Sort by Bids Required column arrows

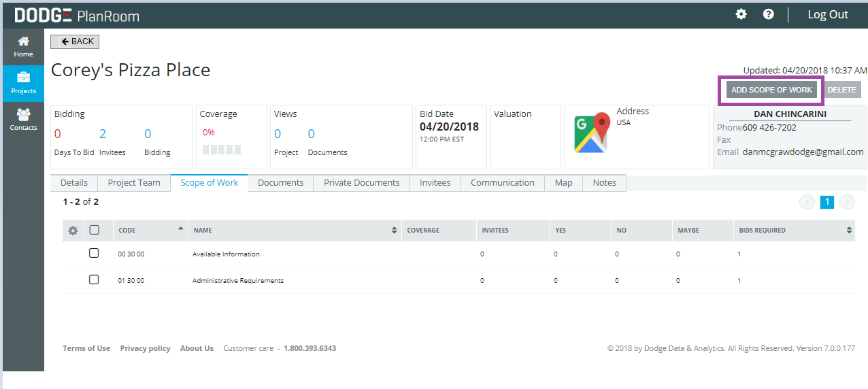tap(849, 231)
